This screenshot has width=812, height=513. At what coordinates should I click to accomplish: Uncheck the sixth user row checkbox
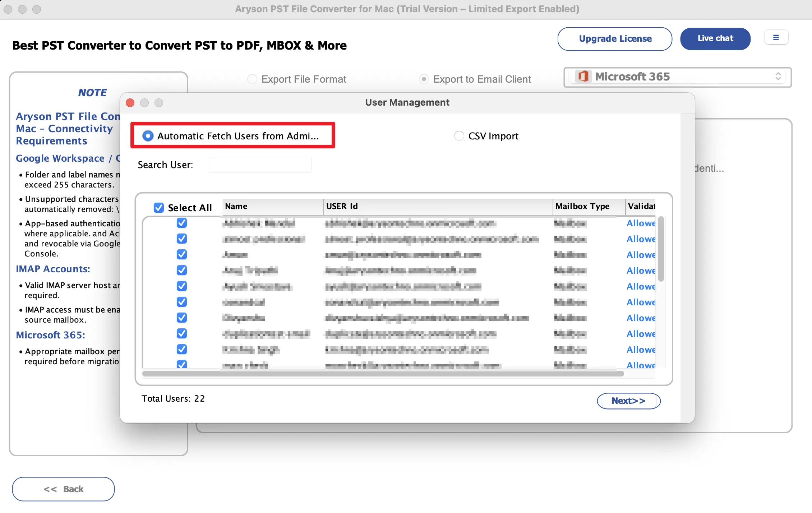[182, 302]
